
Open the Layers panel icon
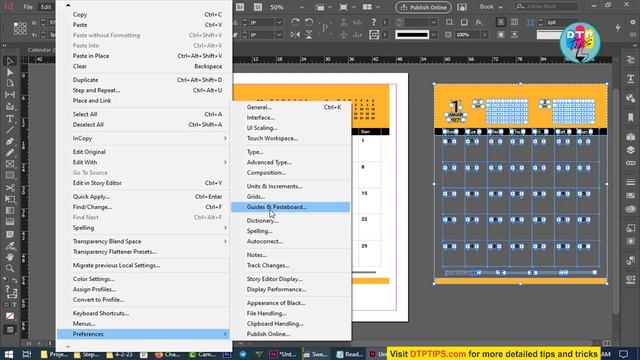point(631,150)
